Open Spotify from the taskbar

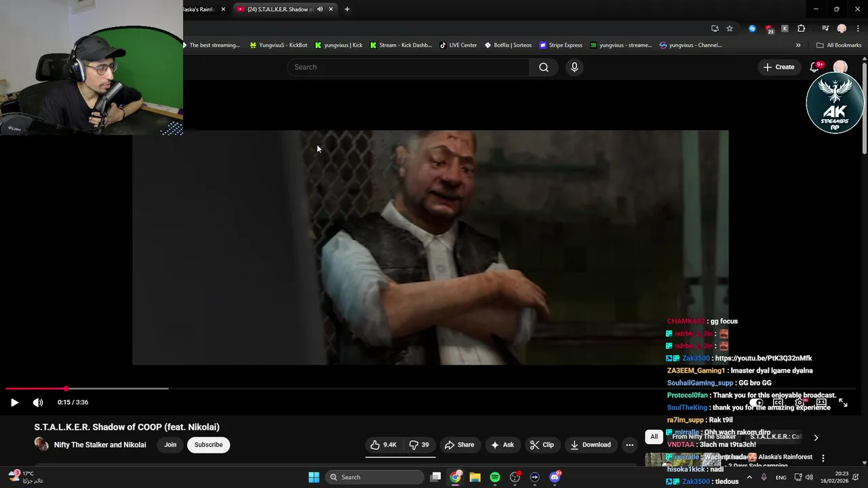pos(495,477)
